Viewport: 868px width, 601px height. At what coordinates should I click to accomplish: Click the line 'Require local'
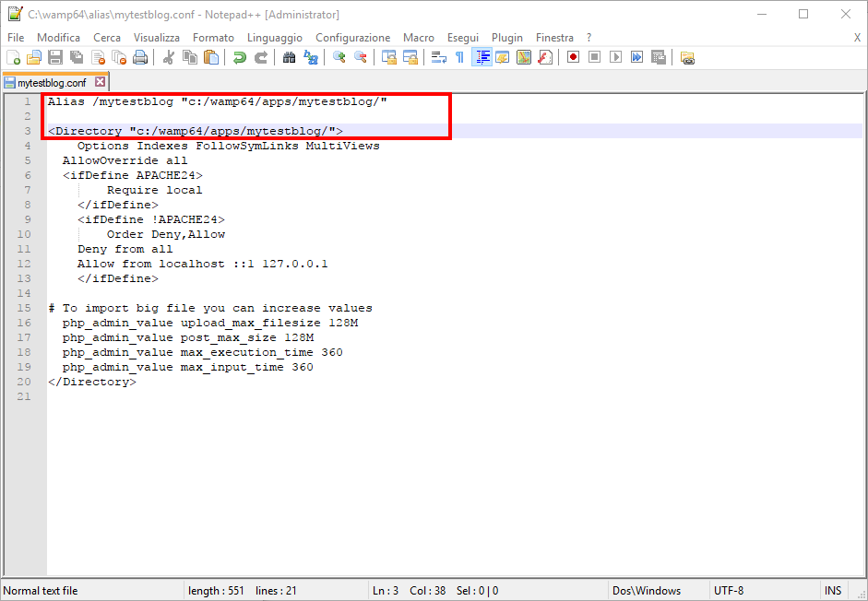tap(154, 190)
